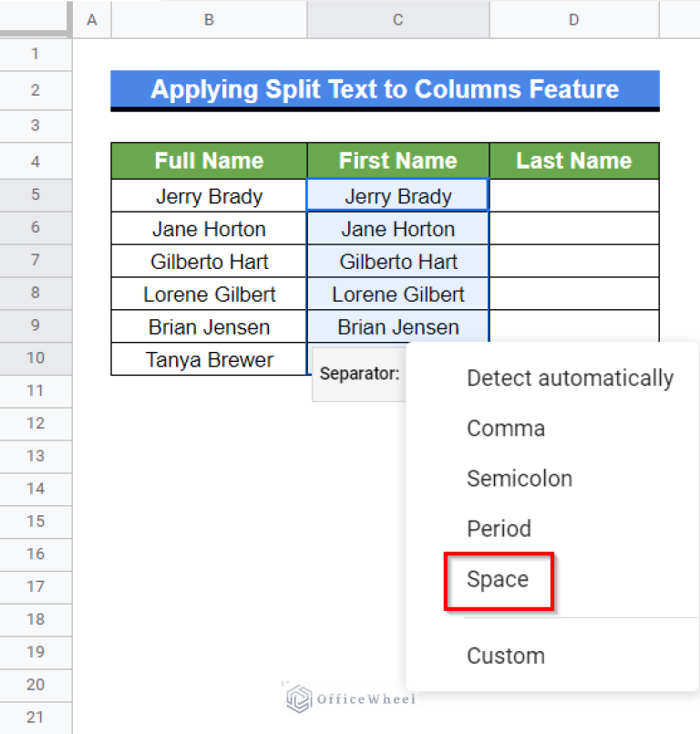
Task: Select the First Name header cell
Action: (x=398, y=161)
